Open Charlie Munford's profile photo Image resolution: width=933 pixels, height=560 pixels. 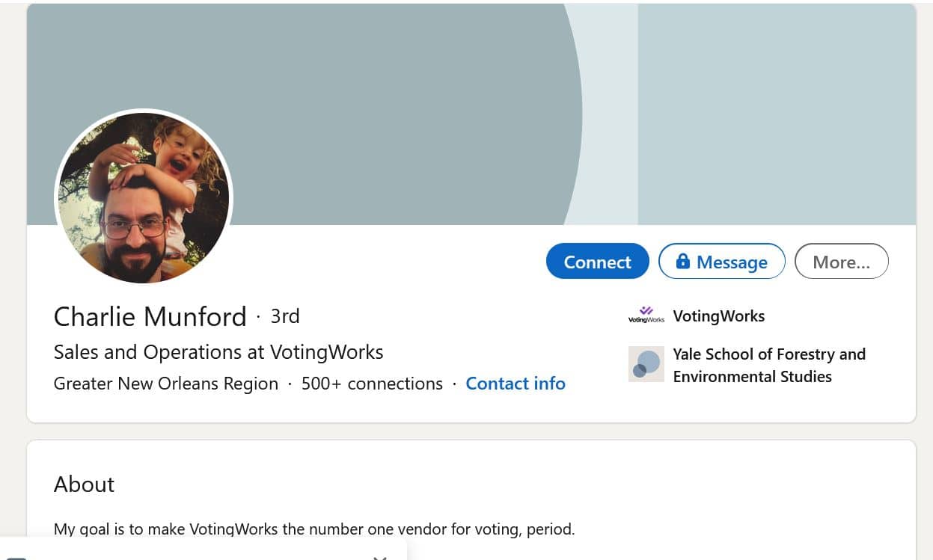(x=144, y=198)
